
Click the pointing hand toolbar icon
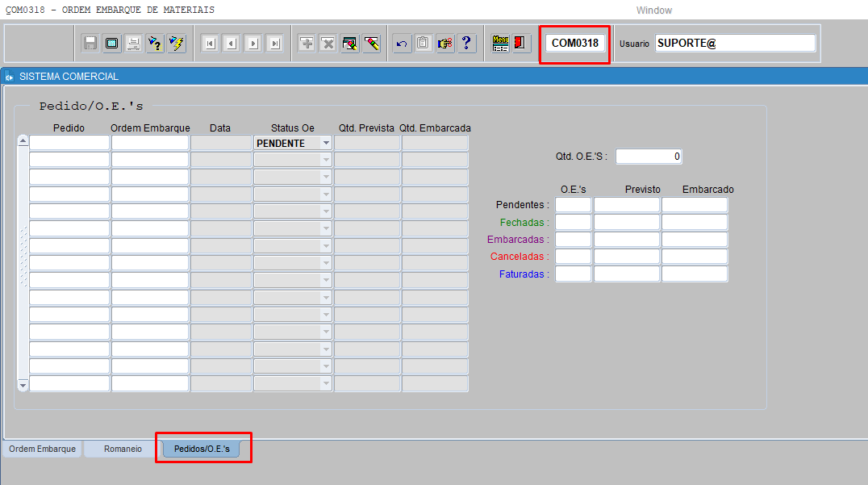(445, 44)
